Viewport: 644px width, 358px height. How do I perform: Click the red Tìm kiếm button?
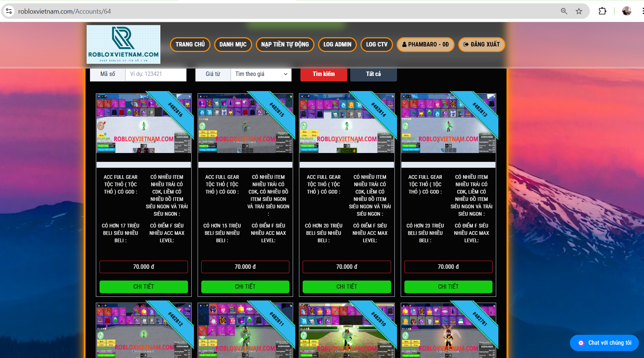324,74
